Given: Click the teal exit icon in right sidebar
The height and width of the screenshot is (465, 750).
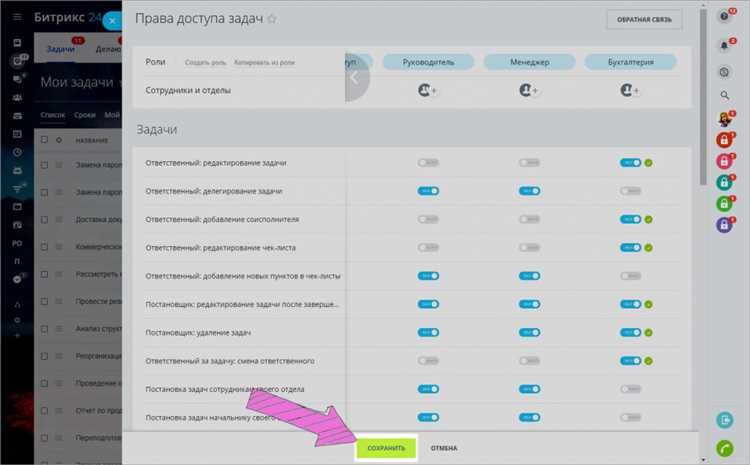Looking at the screenshot, I should [x=725, y=420].
